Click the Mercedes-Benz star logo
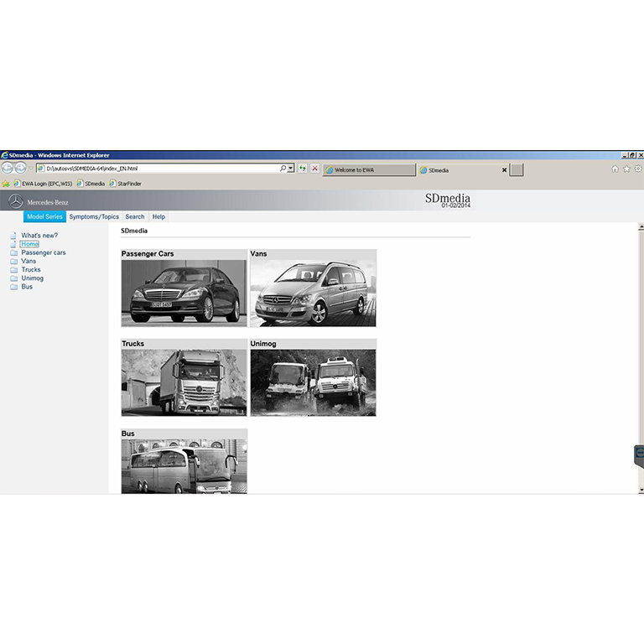This screenshot has height=644, width=644. click(x=16, y=201)
